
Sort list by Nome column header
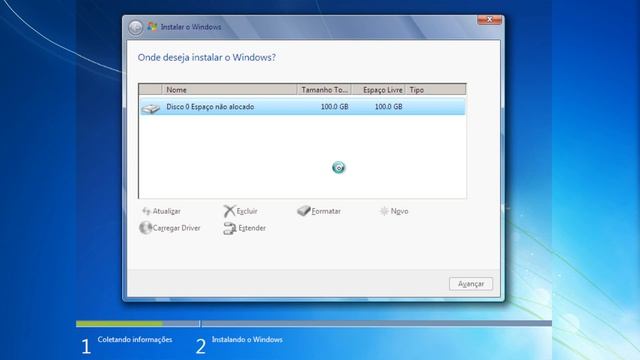click(x=229, y=89)
